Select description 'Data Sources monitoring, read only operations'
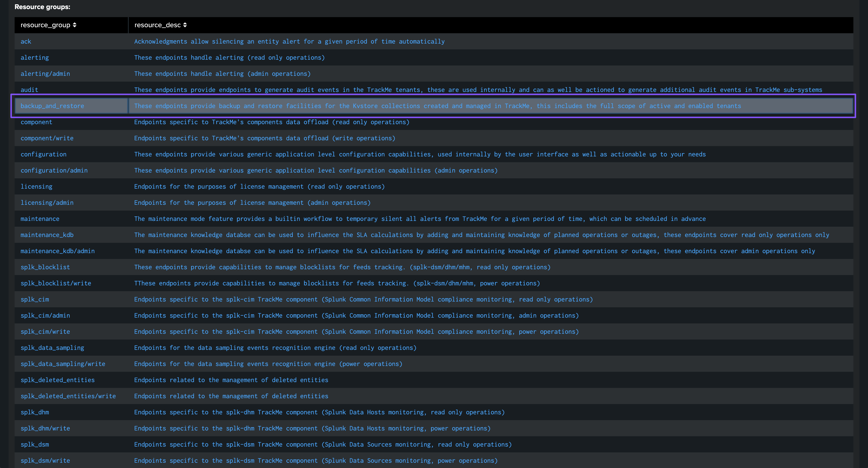This screenshot has height=468, width=868. tap(323, 445)
